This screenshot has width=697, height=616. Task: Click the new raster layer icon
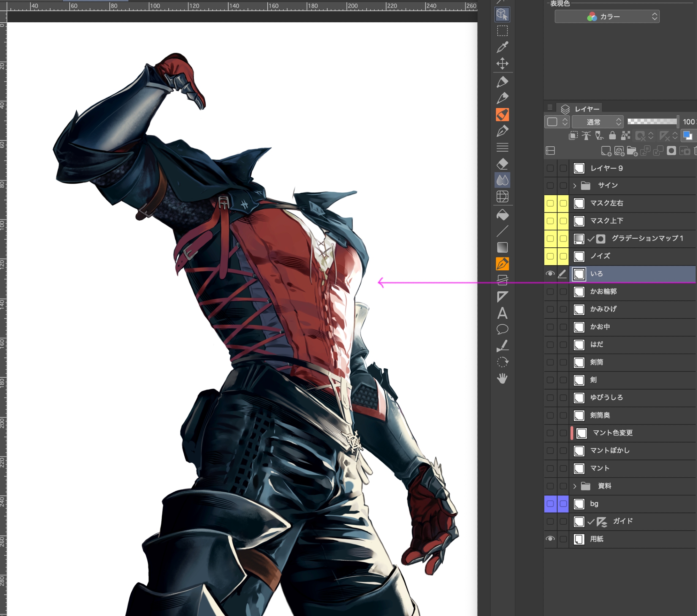point(606,151)
